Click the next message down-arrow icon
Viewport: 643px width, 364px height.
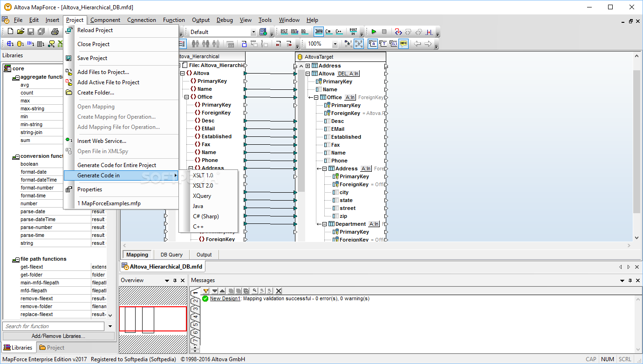point(214,290)
